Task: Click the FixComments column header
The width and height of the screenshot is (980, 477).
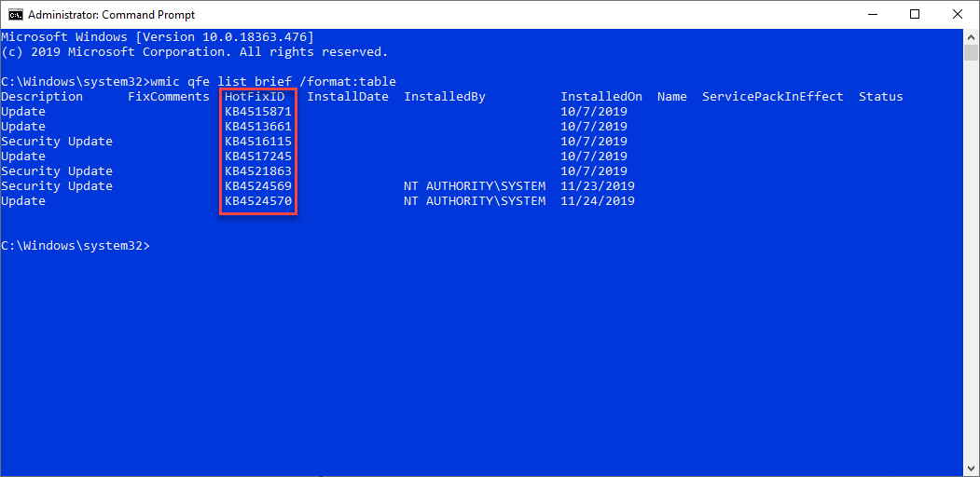Action: [x=169, y=97]
